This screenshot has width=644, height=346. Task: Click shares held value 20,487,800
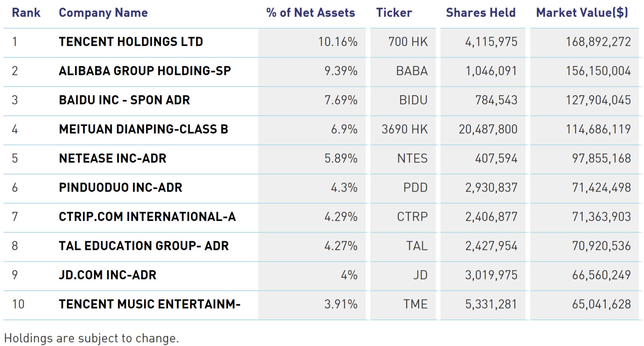[488, 129]
